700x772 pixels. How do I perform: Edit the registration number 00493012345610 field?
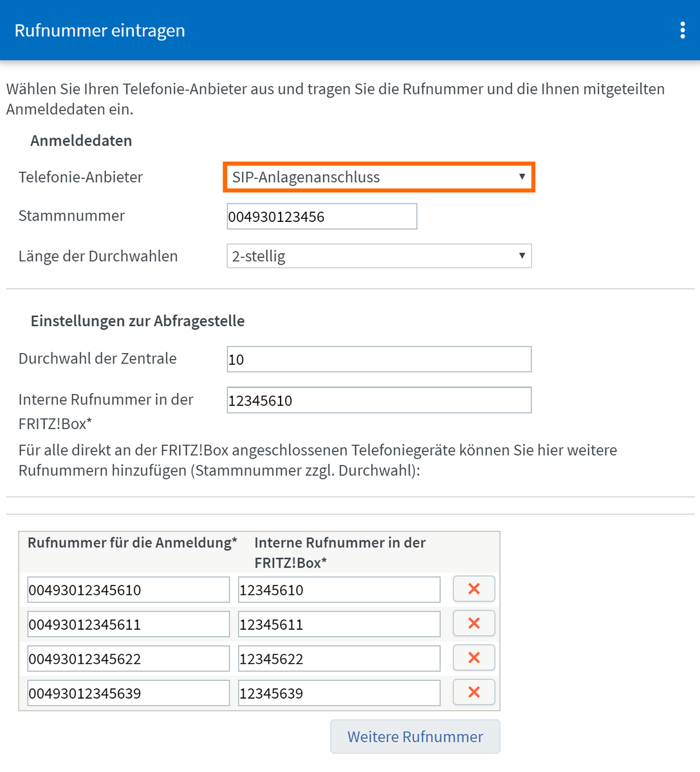coord(128,590)
